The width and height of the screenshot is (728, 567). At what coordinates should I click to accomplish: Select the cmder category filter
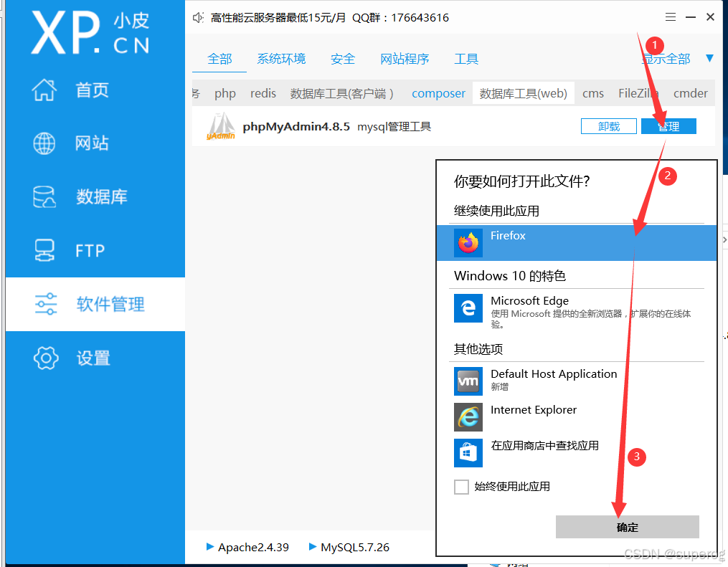(691, 93)
